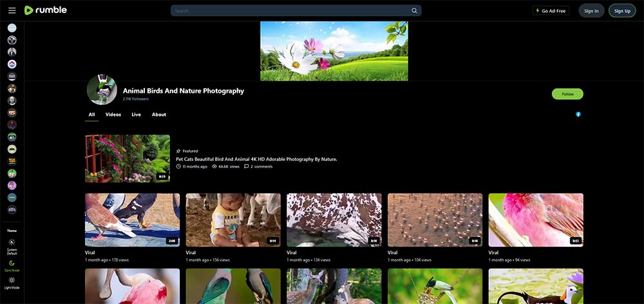This screenshot has height=304, width=644.
Task: Click the channel's round profile avatar
Action: pyautogui.click(x=102, y=90)
